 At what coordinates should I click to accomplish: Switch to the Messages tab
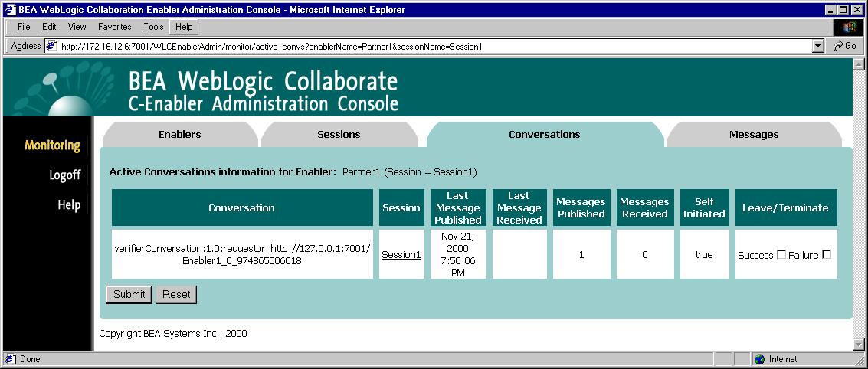pyautogui.click(x=754, y=135)
